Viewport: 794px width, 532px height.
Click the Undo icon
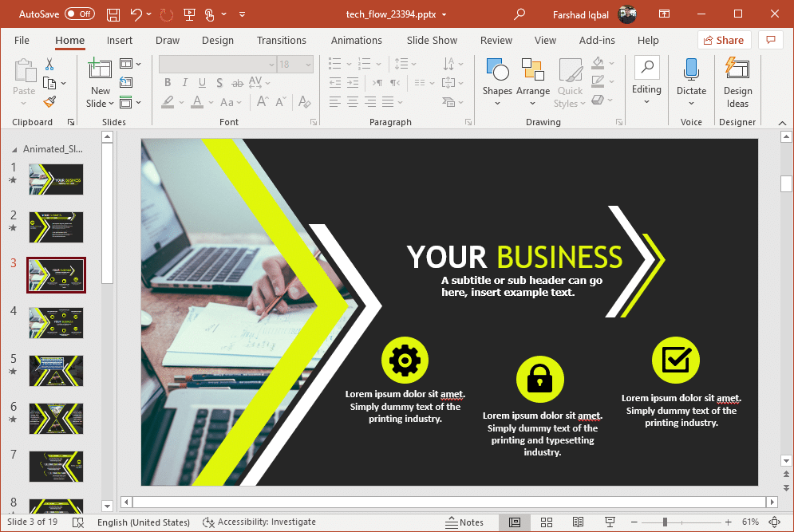pyautogui.click(x=136, y=14)
